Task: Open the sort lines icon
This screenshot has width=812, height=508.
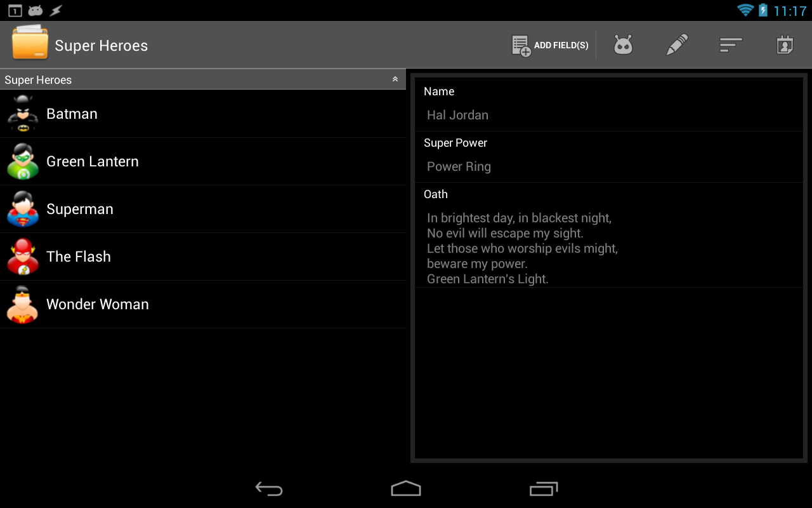Action: [x=731, y=45]
